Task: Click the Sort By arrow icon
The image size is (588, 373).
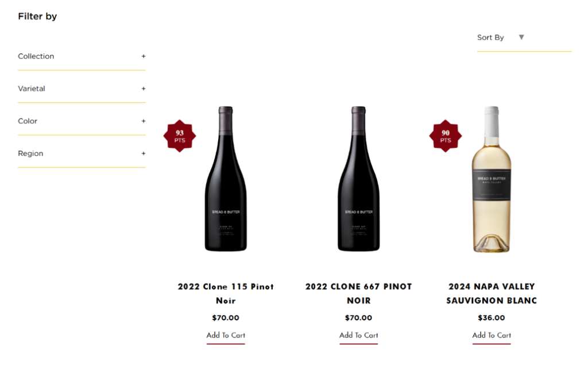Action: 521,37
